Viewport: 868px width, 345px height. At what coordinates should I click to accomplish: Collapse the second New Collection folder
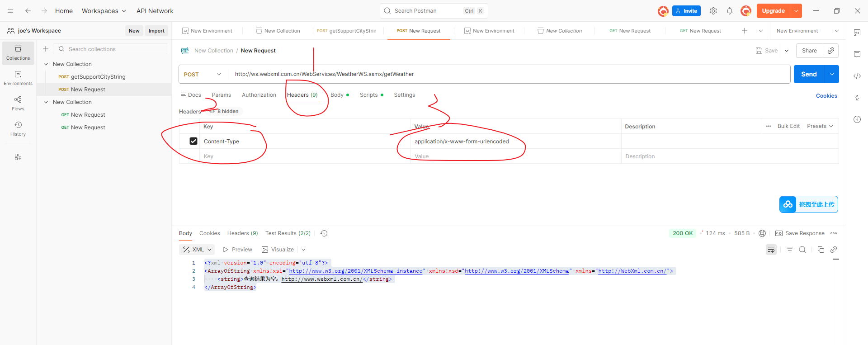[46, 102]
